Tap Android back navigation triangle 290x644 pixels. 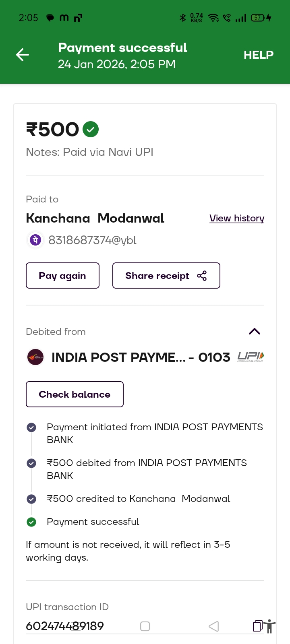[214, 626]
